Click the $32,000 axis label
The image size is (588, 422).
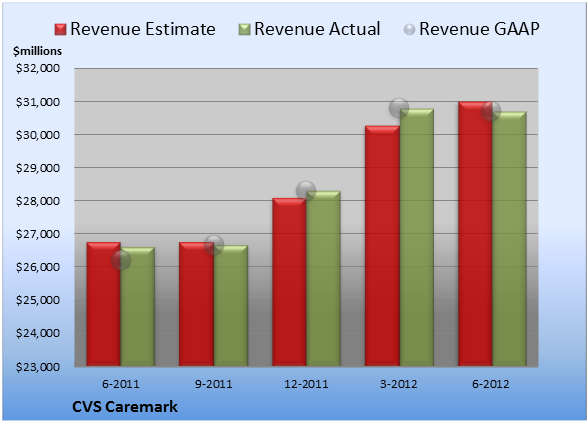(38, 68)
